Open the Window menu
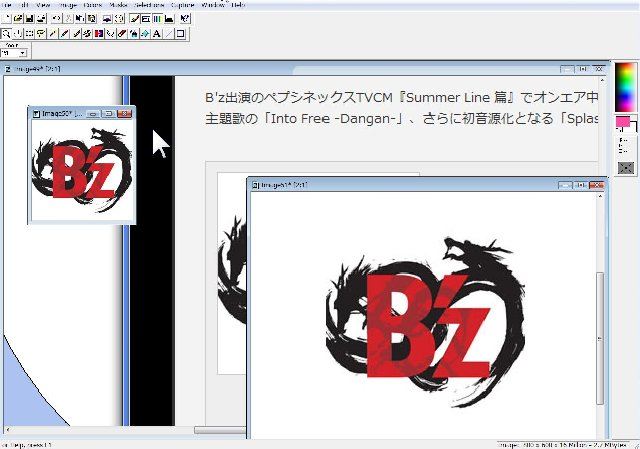 213,5
